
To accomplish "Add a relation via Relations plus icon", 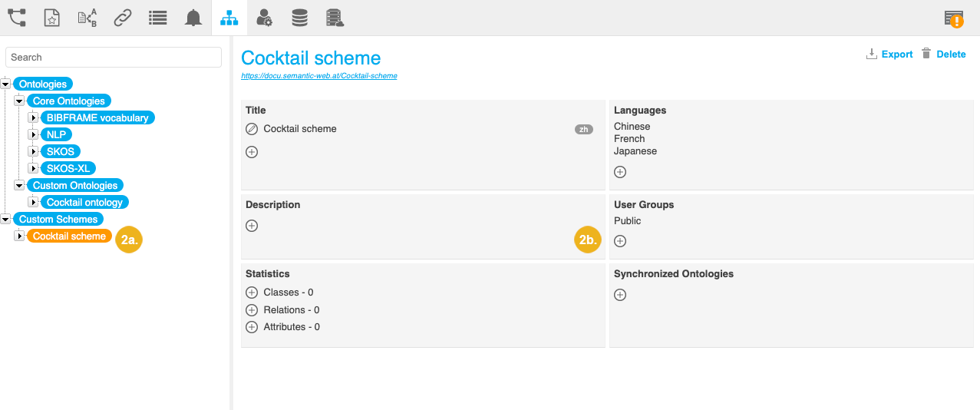I will pyautogui.click(x=252, y=310).
